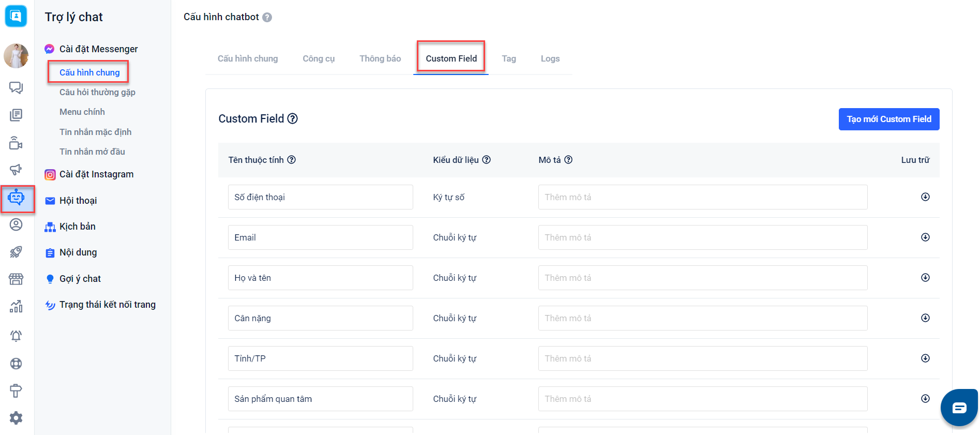Click help icon beside Cấu hình chatbot title
Image resolution: width=980 pixels, height=435 pixels.
coord(267,17)
